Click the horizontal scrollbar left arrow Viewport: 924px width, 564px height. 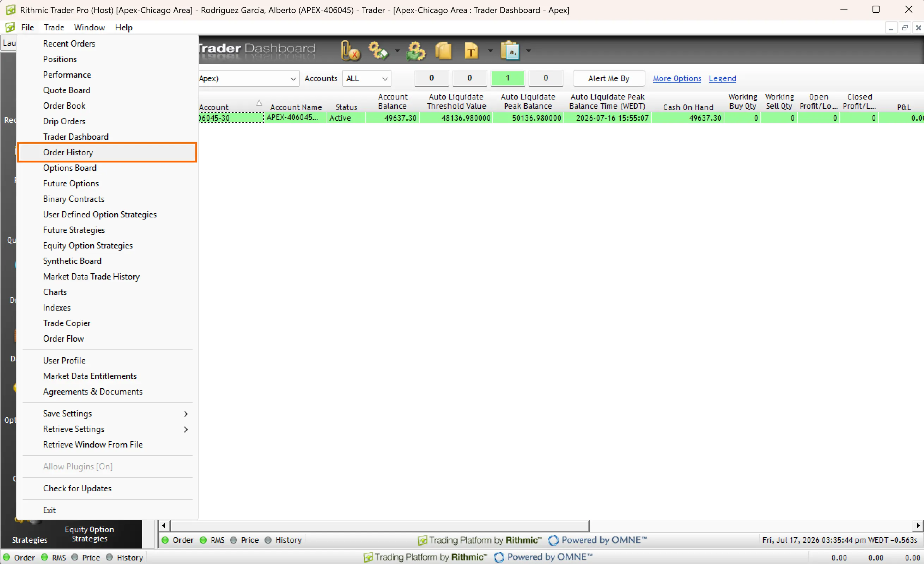164,526
